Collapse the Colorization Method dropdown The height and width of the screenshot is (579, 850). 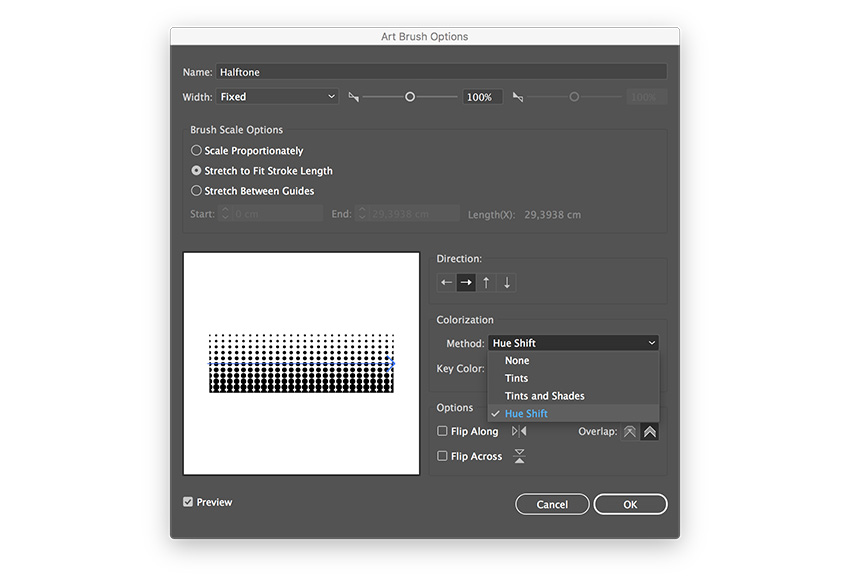click(574, 343)
